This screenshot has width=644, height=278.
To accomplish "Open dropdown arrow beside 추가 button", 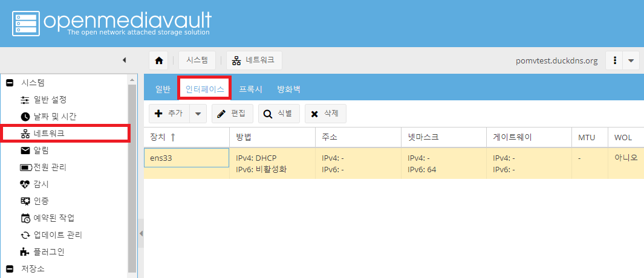I will [199, 114].
